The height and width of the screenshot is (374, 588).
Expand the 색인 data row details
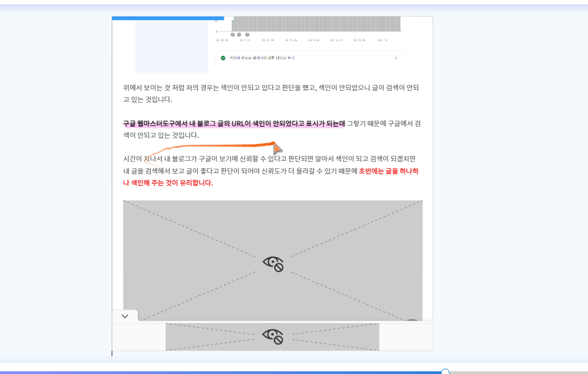[310, 58]
